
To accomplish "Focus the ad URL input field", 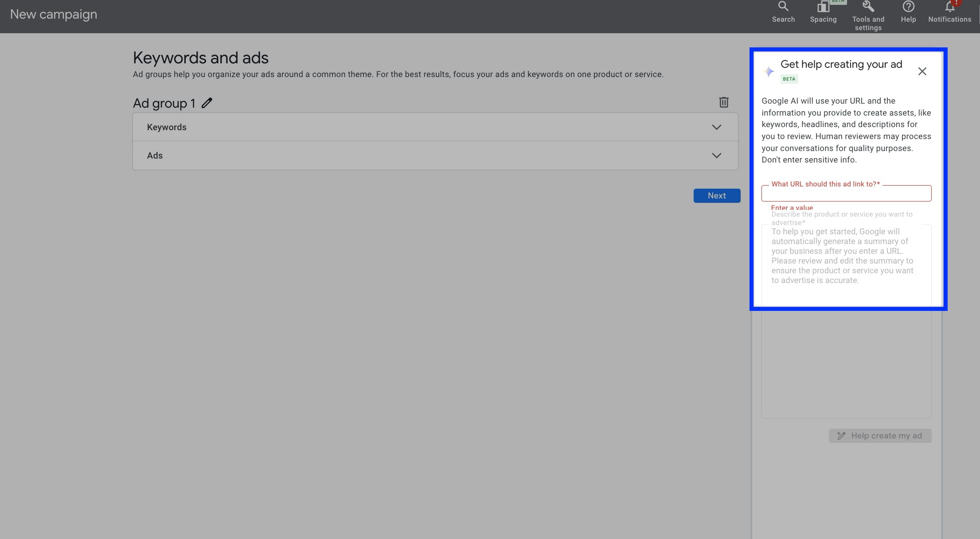I will [x=846, y=194].
